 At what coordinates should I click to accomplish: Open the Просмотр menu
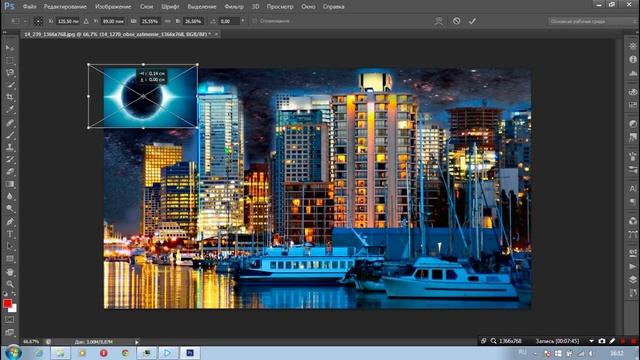(x=280, y=7)
